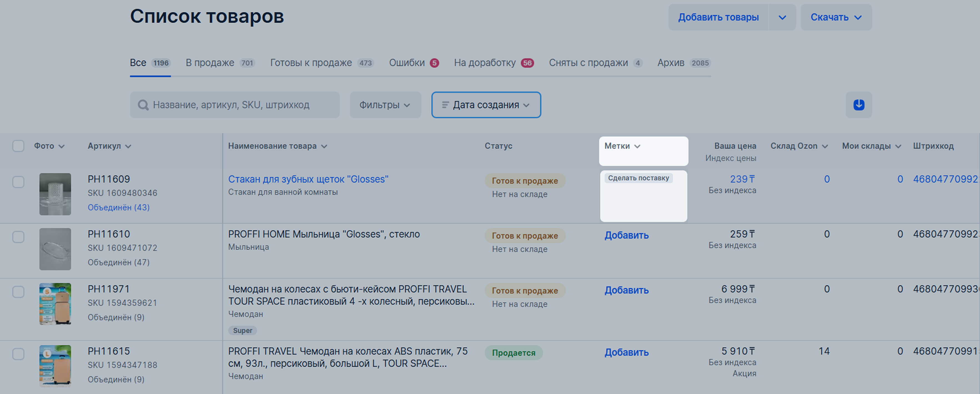Click the Объединён (47) text

point(119,262)
